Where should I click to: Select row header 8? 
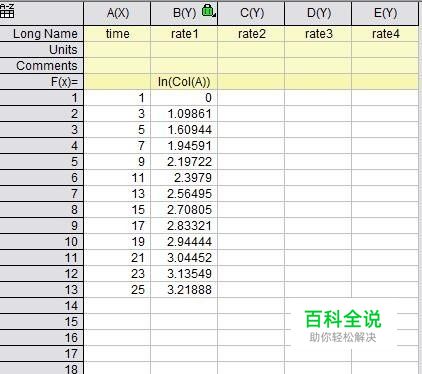pyautogui.click(x=41, y=210)
